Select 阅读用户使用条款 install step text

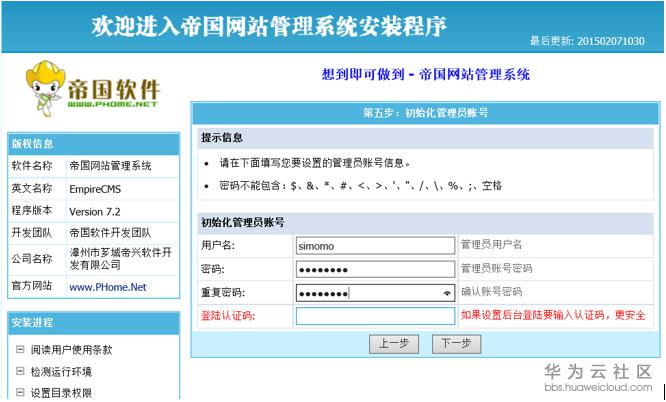click(x=71, y=350)
